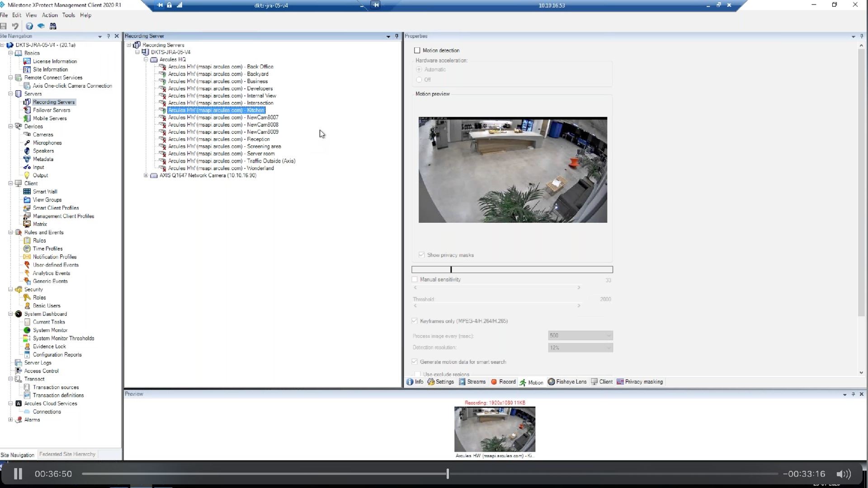Screen dimensions: 868x488
Task: Open the Tools menu
Action: tap(69, 15)
